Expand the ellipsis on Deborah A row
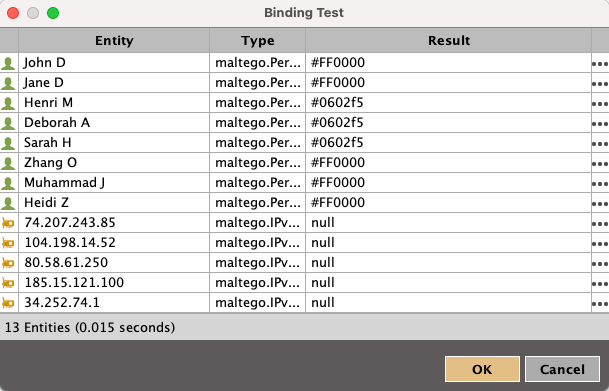 coord(600,123)
